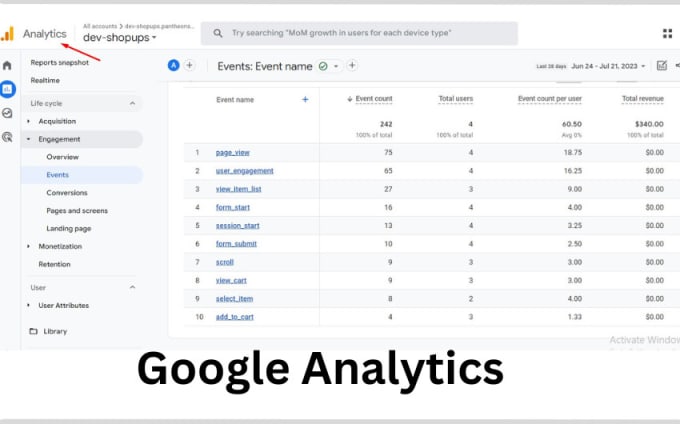Click the user_engagement event link
Screen dimensions: 680x424
tap(245, 171)
